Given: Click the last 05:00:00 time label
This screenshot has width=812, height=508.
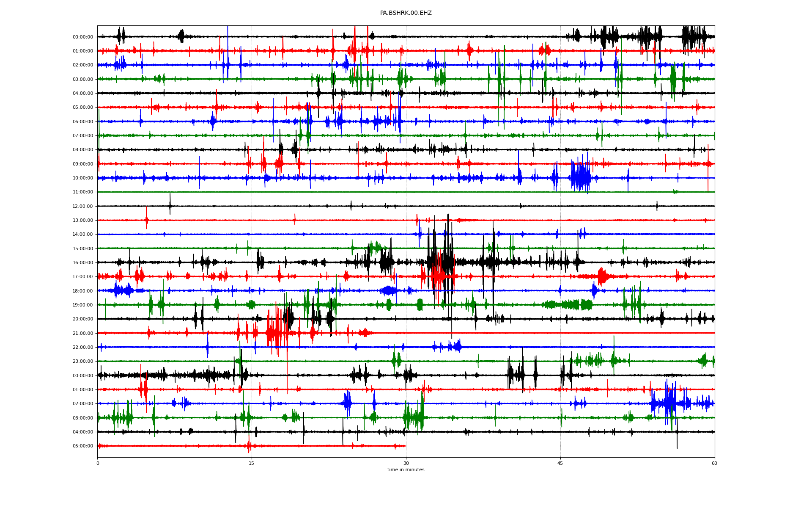Looking at the screenshot, I should coord(83,446).
